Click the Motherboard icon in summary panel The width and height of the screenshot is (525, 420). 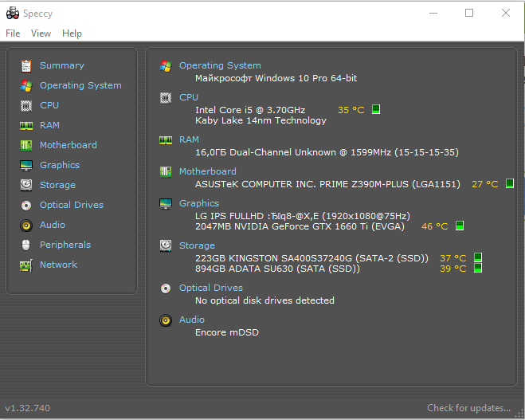click(x=166, y=172)
